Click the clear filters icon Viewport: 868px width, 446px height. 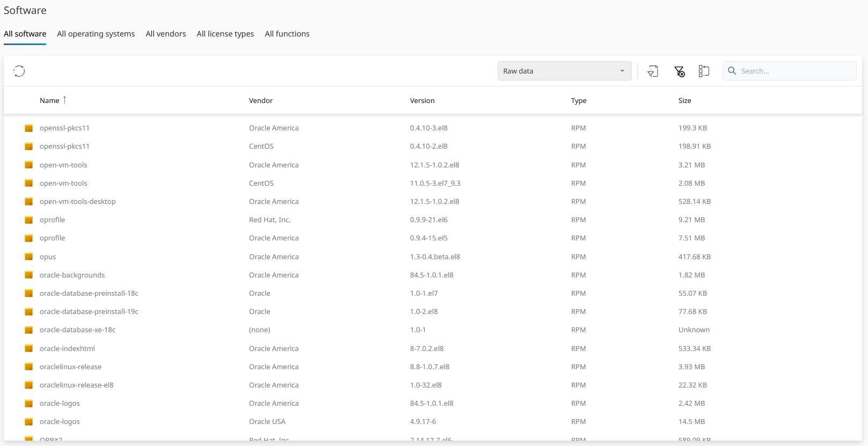[x=679, y=71]
